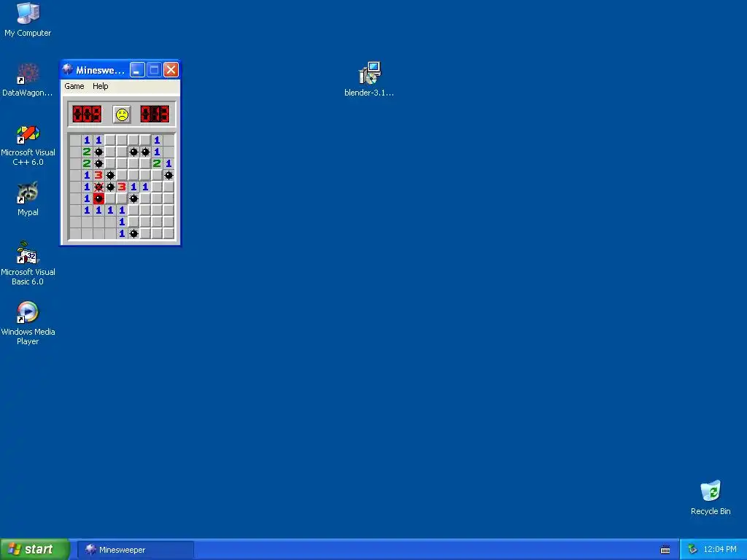Click the sad smiley face to restart
Image resolution: width=747 pixels, height=560 pixels.
coord(122,114)
